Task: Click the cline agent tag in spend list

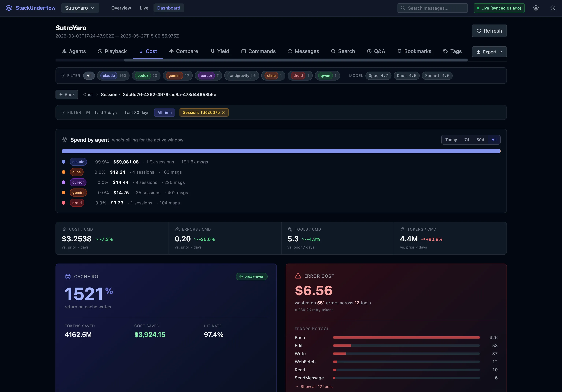Action: click(76, 172)
